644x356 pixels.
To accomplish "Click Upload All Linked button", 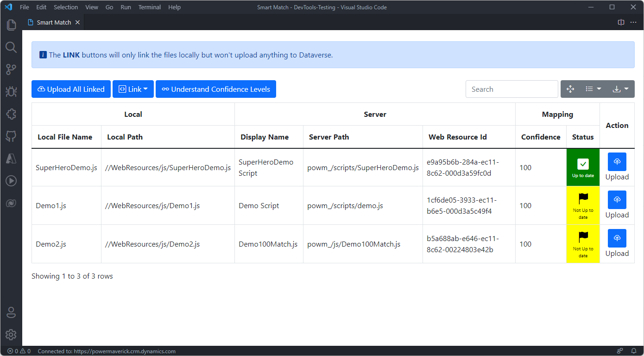I will 71,89.
